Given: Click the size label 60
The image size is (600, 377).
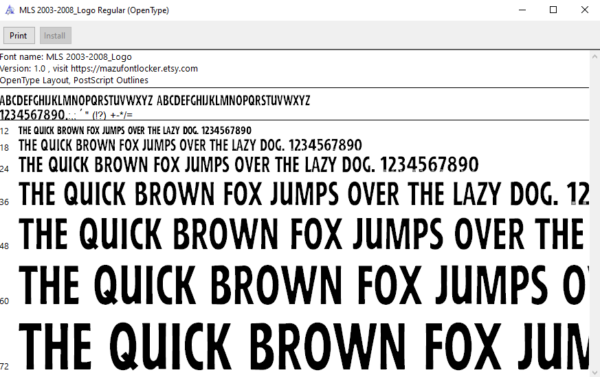Looking at the screenshot, I should [x=4, y=301].
